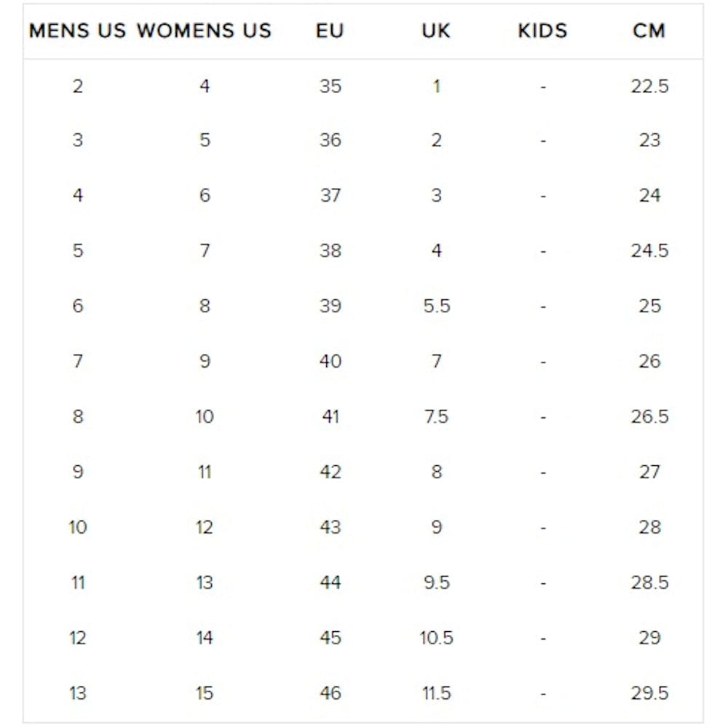
Task: Click the WOMENS US column header
Action: coord(204,31)
